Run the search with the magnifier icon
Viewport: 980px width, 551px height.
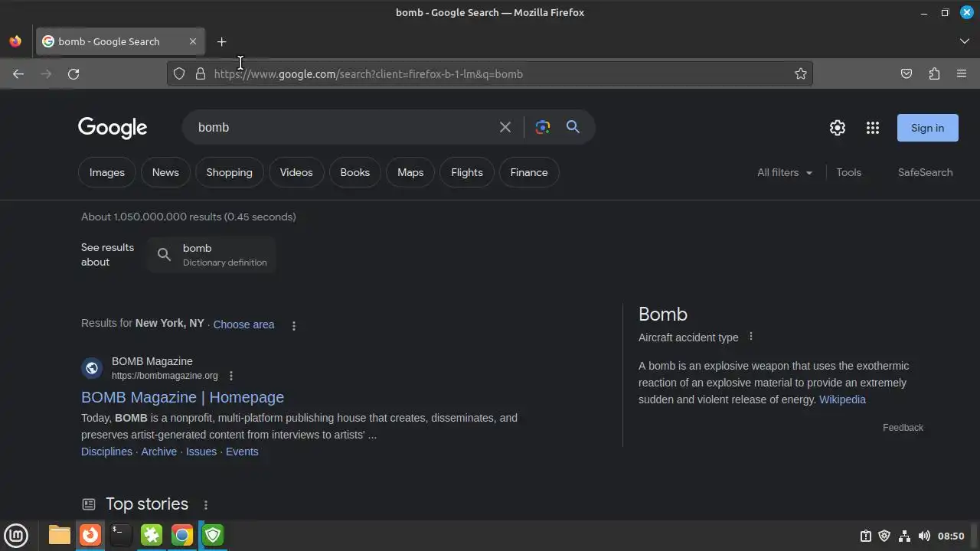pos(573,127)
